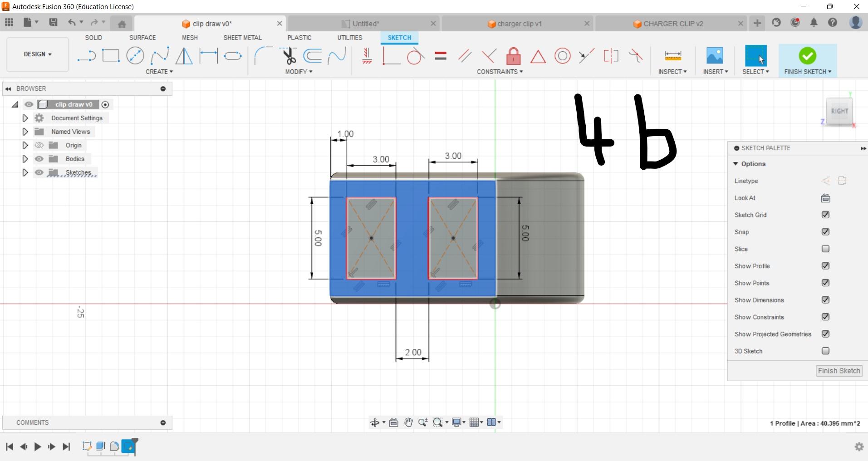The image size is (868, 461).
Task: Collapse the Options section in Sketch Palette
Action: point(736,164)
